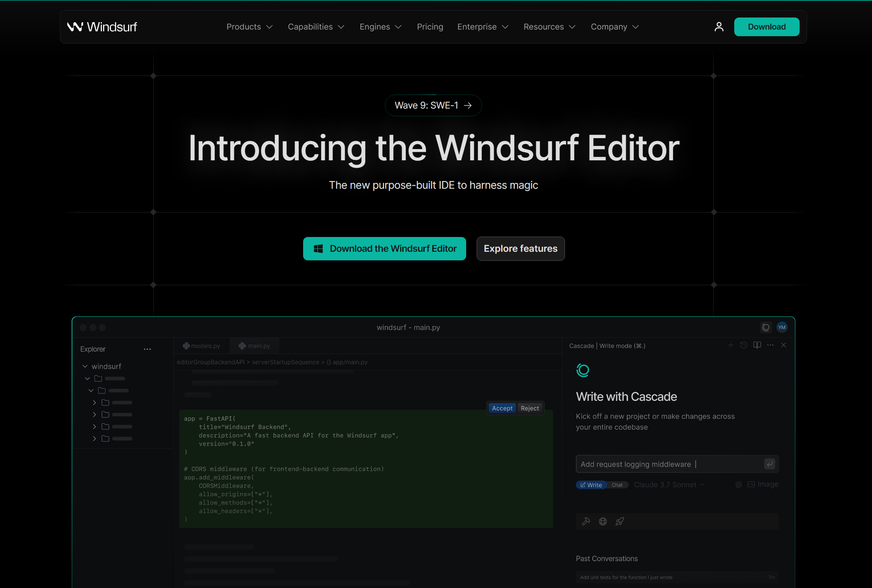
Task: Switch to the models.py tab
Action: click(x=202, y=346)
